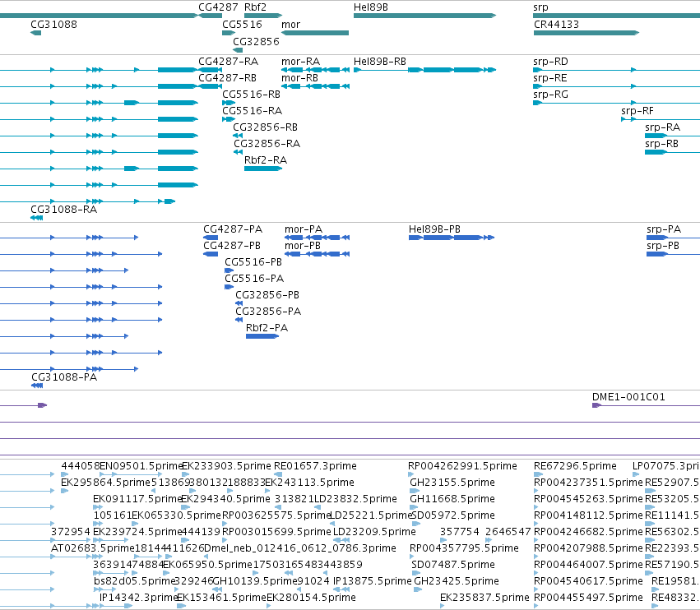Click protein srp-PA label

[664, 229]
